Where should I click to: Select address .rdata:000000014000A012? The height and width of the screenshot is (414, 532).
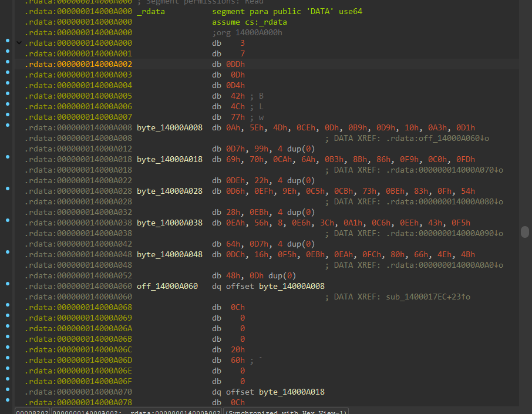click(78, 149)
